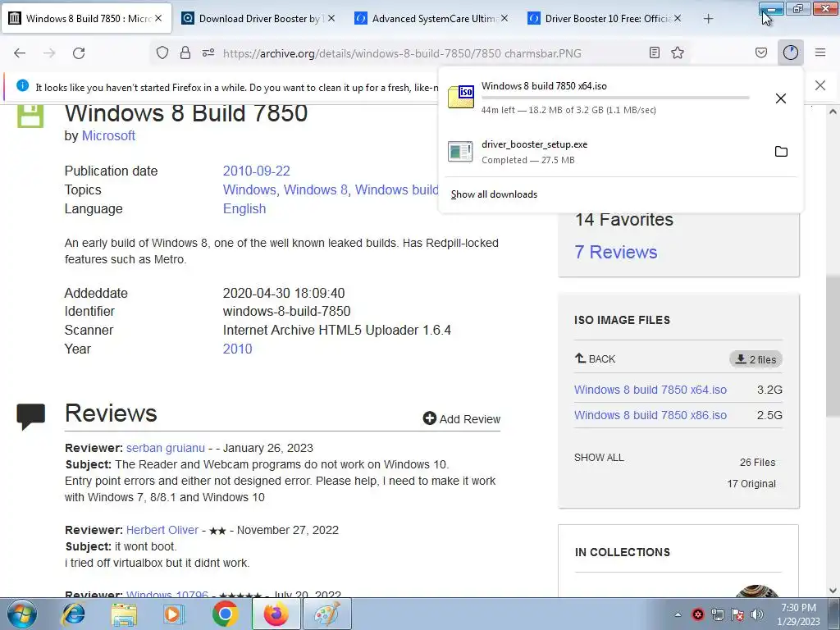This screenshot has width=840, height=630.
Task: Click the Windows 8 topic link
Action: [x=316, y=189]
